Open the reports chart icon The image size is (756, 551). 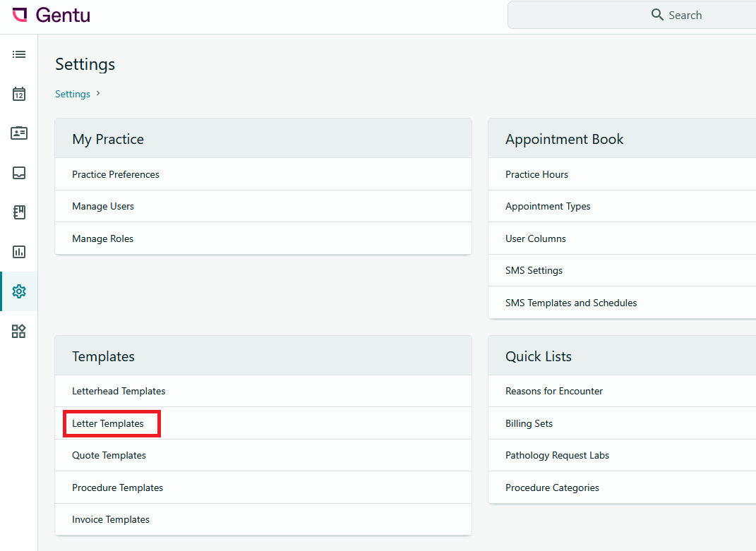[19, 252]
